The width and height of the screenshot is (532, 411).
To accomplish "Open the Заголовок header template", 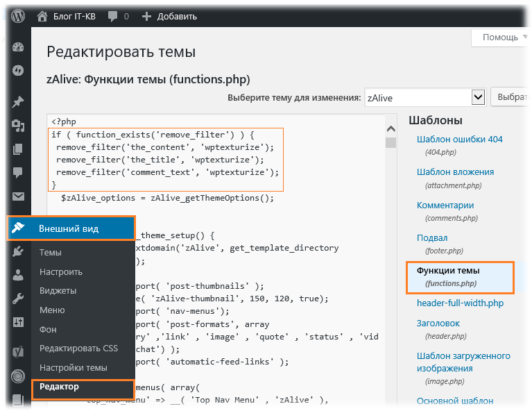I will pyautogui.click(x=438, y=323).
